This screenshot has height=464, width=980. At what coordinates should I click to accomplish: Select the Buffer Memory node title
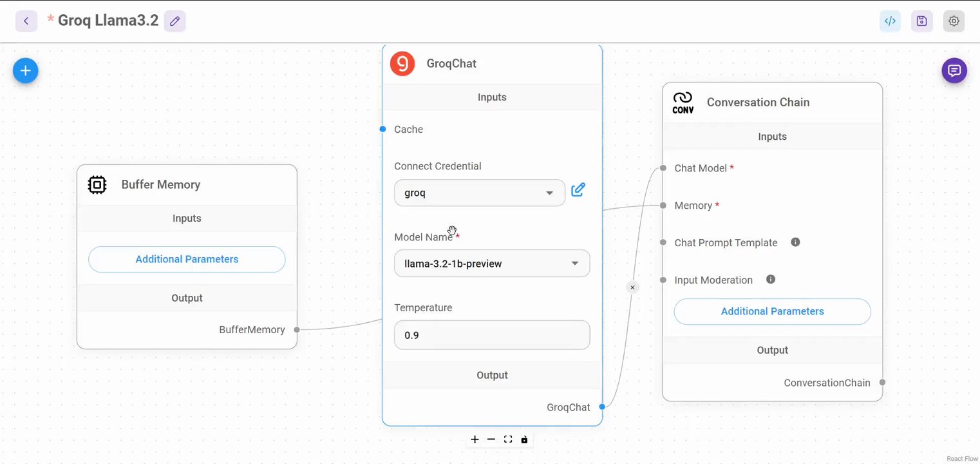click(161, 185)
